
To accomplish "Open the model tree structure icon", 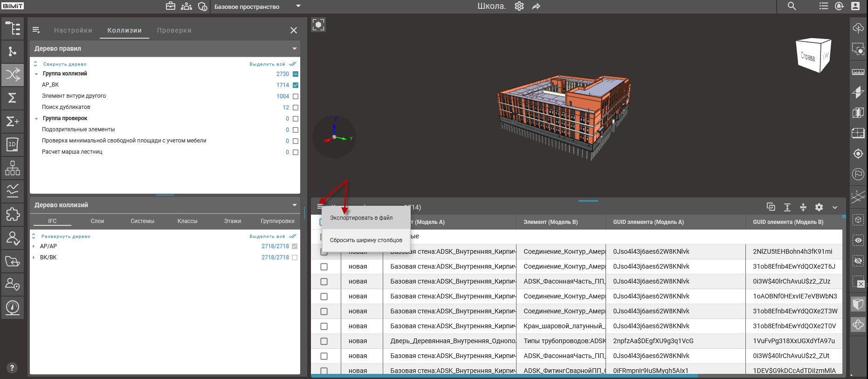I will pos(13,28).
